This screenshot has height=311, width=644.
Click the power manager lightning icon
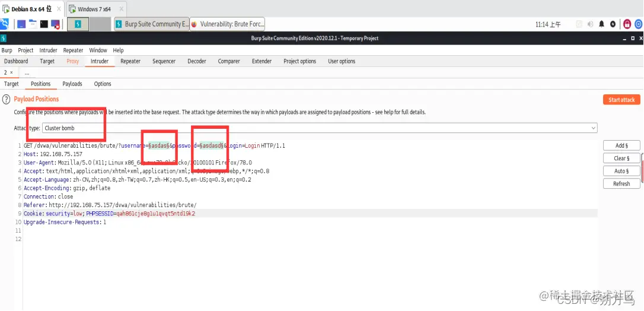pos(613,24)
